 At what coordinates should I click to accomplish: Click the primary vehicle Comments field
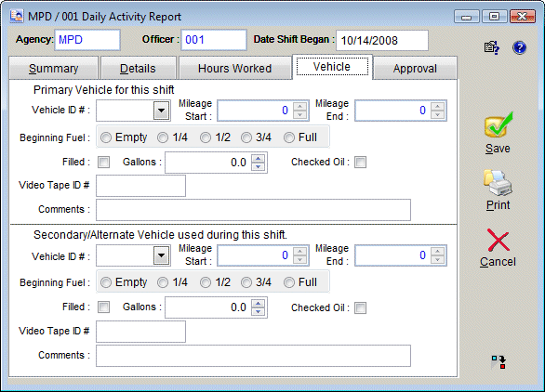coord(253,210)
